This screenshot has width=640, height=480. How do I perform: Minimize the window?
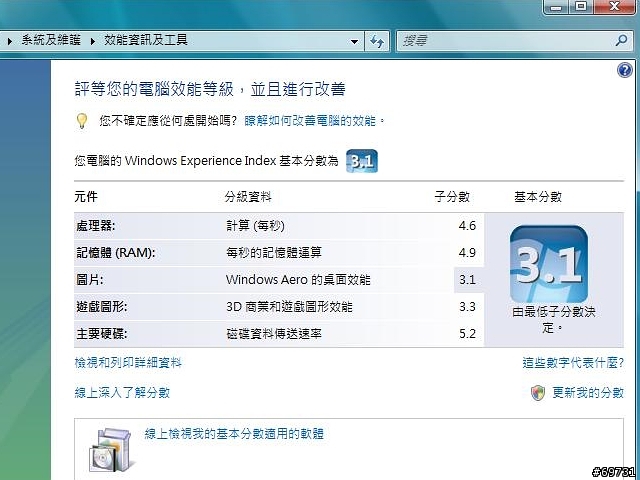pyautogui.click(x=558, y=7)
